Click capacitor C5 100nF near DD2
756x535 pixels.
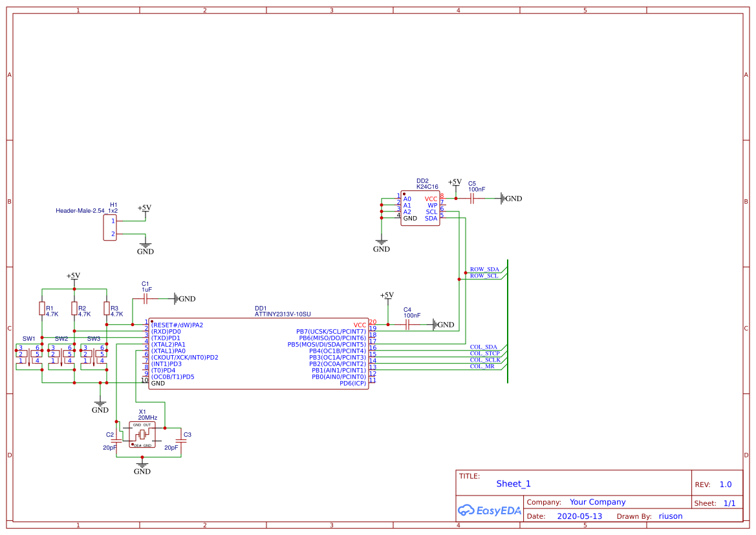pos(472,199)
